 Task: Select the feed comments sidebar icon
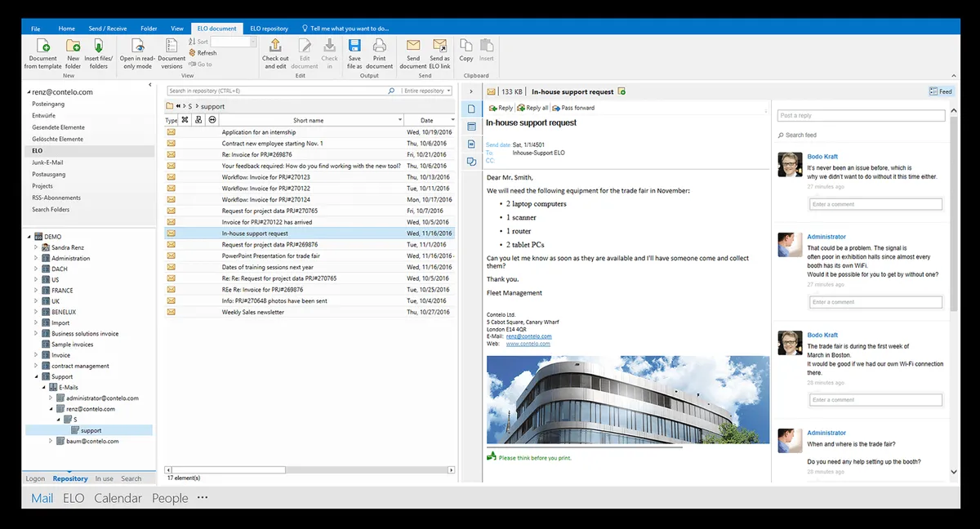471,162
